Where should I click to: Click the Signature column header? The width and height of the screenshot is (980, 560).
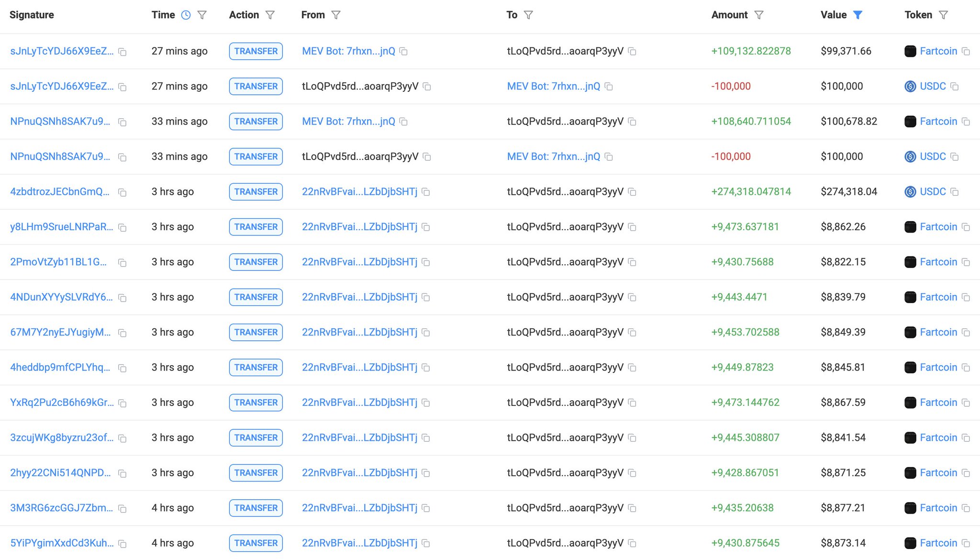click(x=32, y=15)
